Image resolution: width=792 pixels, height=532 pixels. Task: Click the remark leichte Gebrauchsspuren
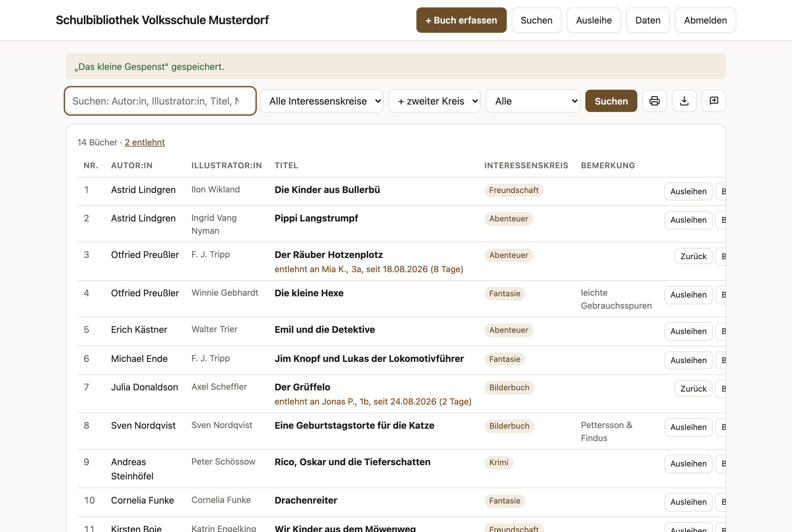pyautogui.click(x=616, y=299)
